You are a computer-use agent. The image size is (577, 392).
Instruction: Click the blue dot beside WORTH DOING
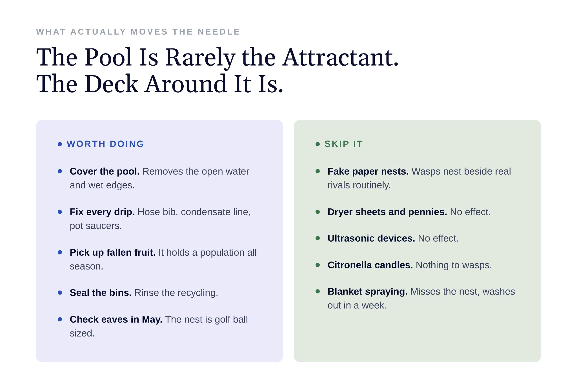(x=60, y=144)
